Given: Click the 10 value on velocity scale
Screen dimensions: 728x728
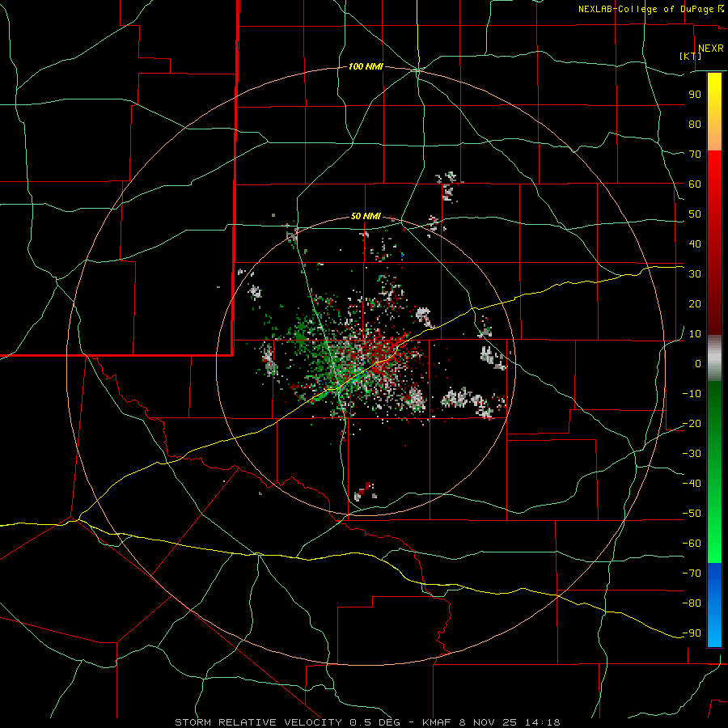Looking at the screenshot, I should (695, 334).
